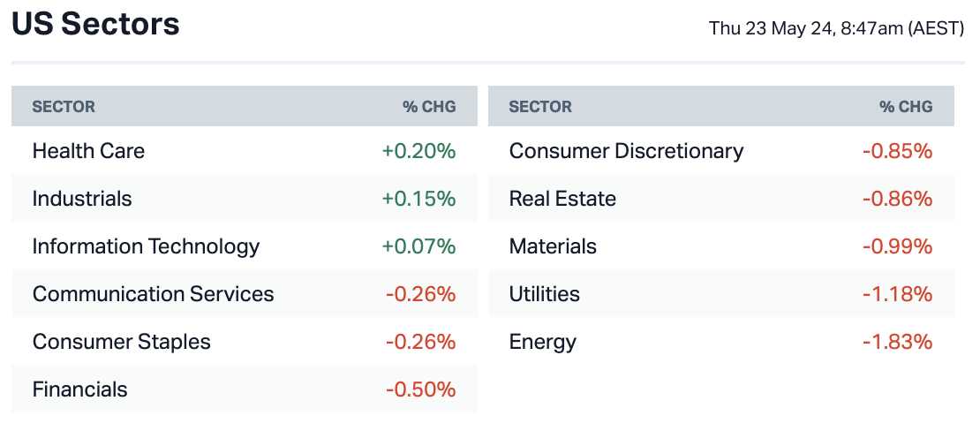Select the Consumer Staples sector

click(121, 342)
